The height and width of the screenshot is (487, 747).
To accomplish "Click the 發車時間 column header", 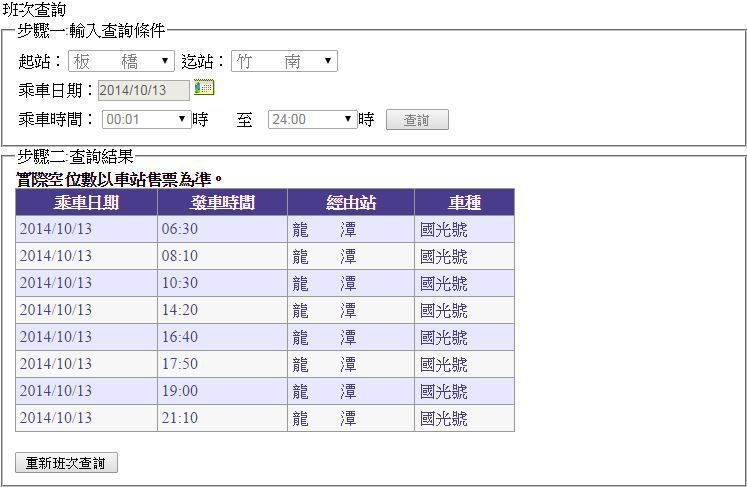I will (x=222, y=203).
